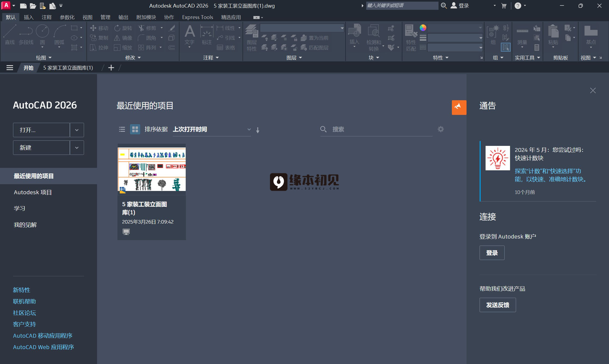
Task: Click the Trim (修剪) tool
Action: (x=147, y=28)
